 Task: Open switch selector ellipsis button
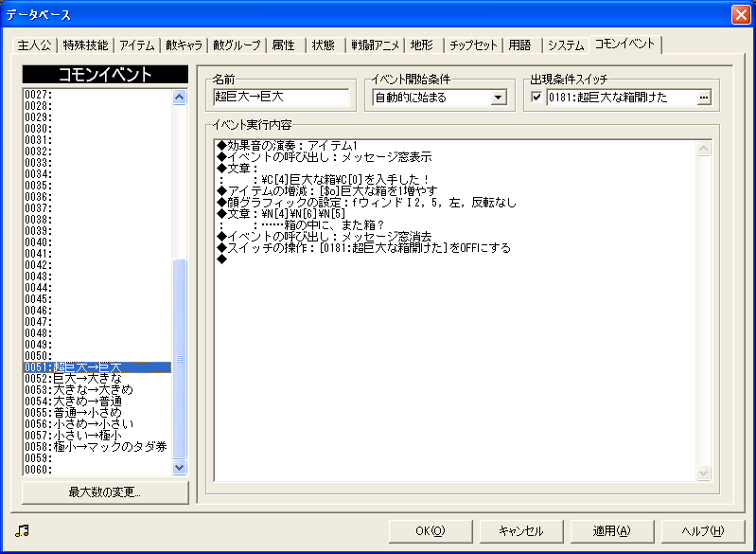tap(703, 98)
